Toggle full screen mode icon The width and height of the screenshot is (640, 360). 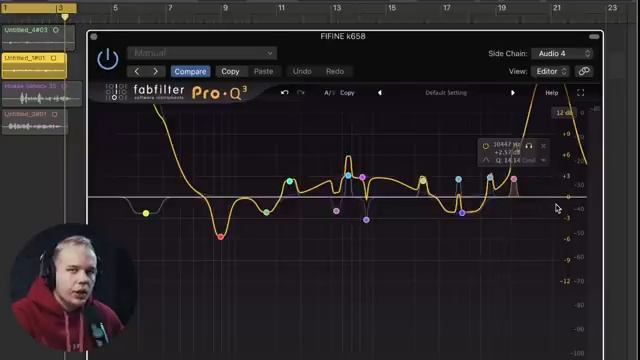(580, 93)
